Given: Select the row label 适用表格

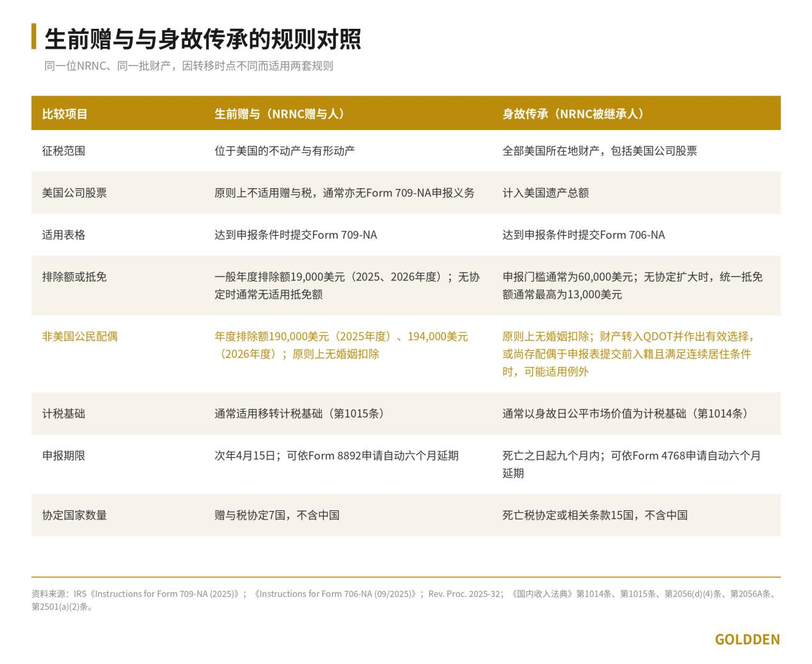Looking at the screenshot, I should coord(63,235).
